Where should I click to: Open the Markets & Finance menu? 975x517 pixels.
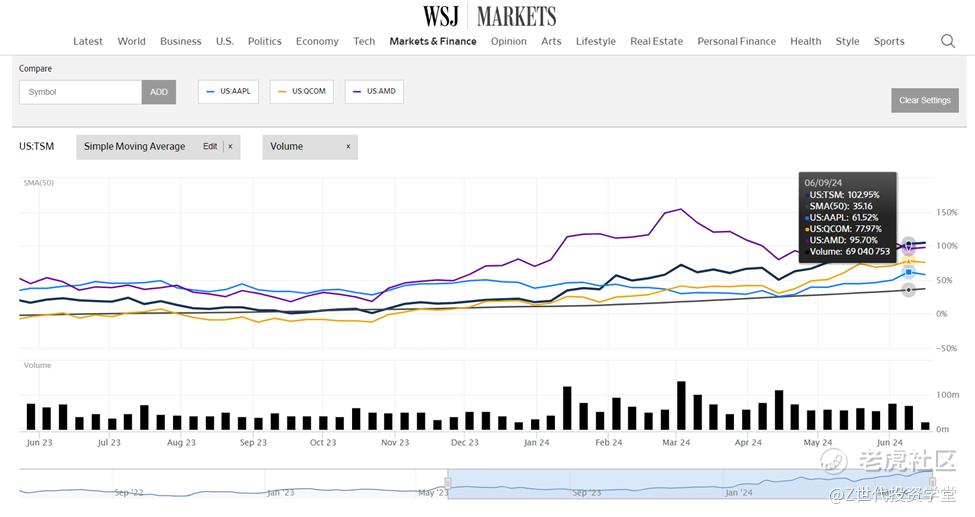(433, 41)
